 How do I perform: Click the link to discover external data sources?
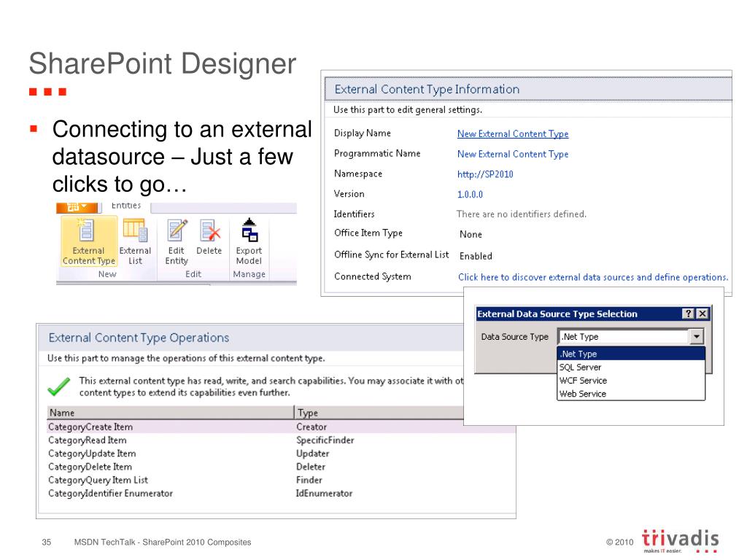tap(592, 277)
